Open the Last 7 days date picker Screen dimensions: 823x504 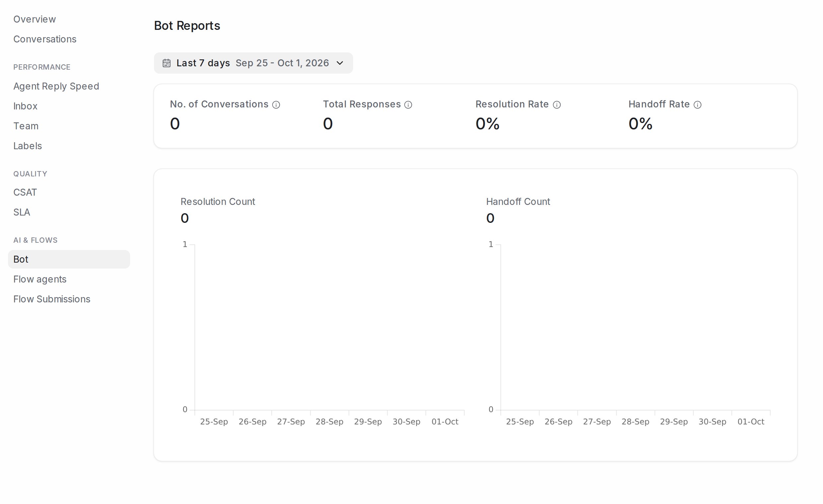[x=253, y=63]
